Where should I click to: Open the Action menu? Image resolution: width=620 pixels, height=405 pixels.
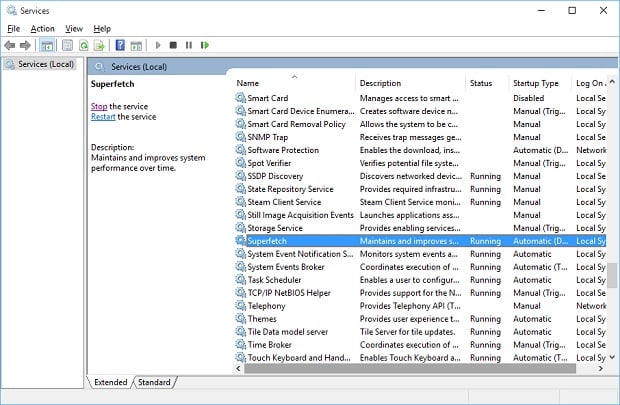[42, 28]
